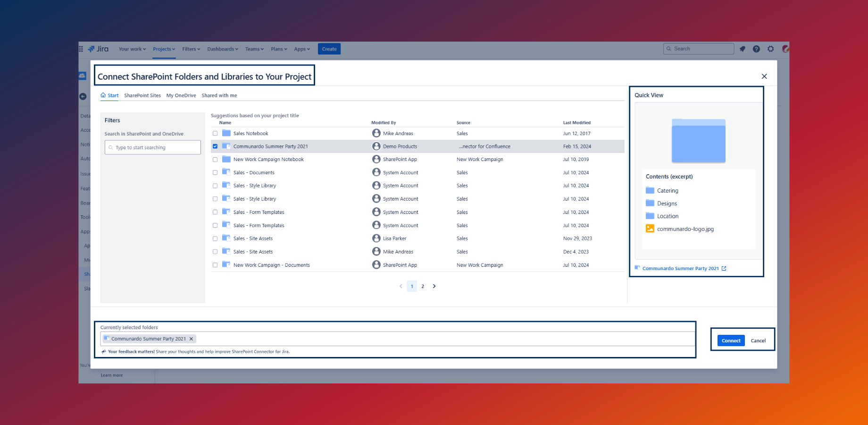Check the Sales - Documents checkbox

pos(215,172)
